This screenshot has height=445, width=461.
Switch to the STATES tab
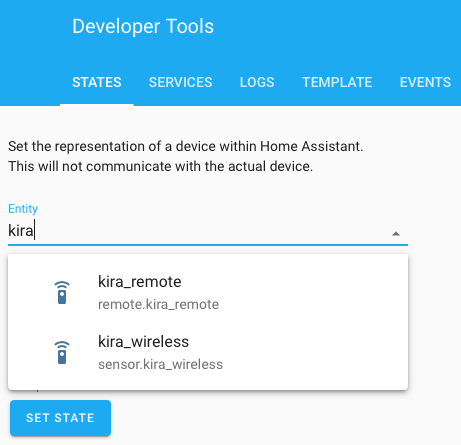click(97, 82)
